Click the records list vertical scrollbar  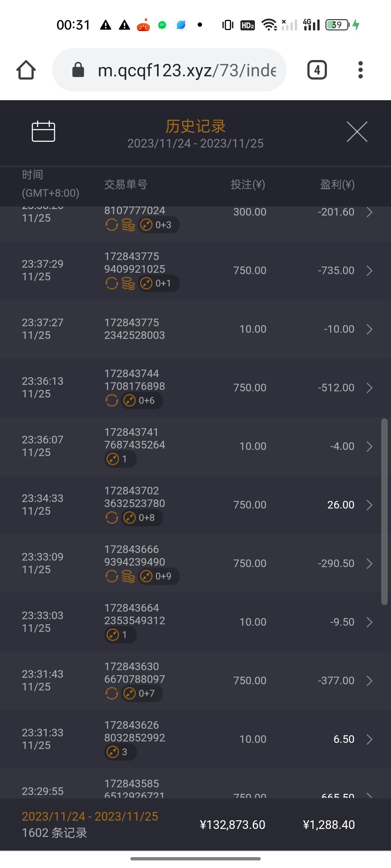(x=384, y=512)
